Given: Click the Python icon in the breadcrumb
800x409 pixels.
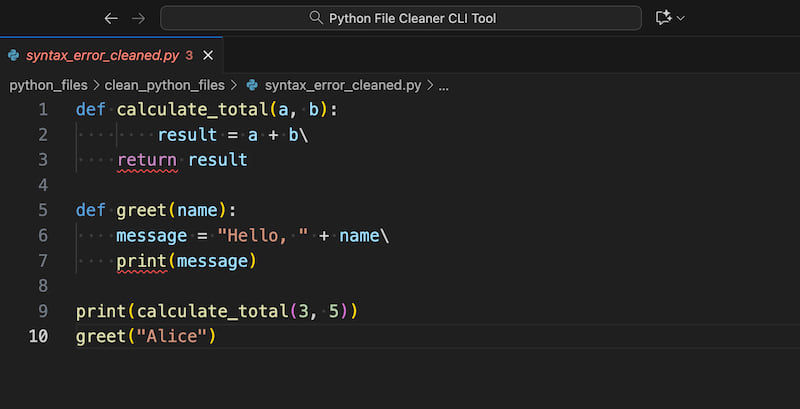Looking at the screenshot, I should click(x=252, y=85).
